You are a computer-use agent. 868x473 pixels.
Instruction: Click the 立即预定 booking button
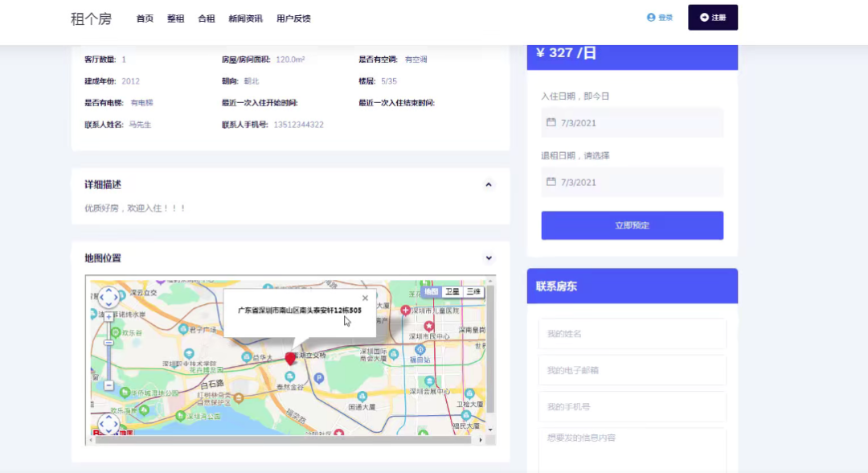point(632,225)
